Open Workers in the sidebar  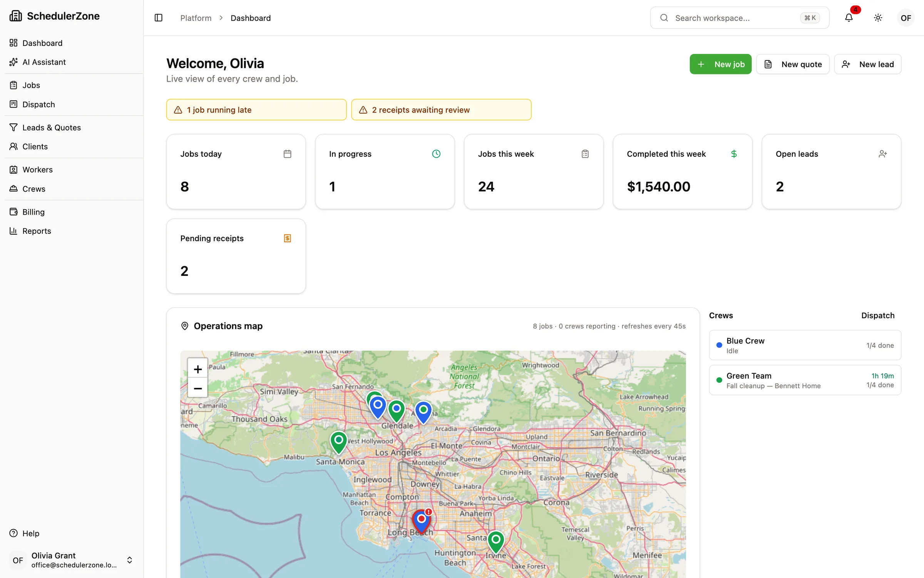coord(72,170)
